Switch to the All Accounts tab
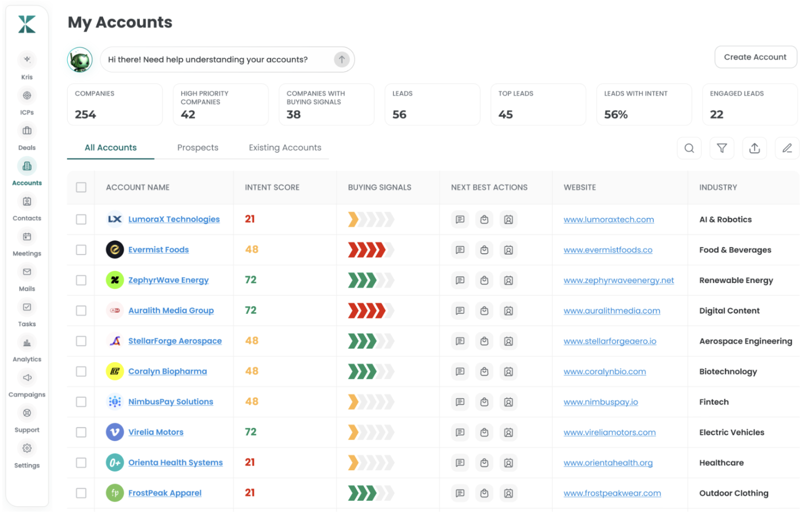 [x=111, y=148]
